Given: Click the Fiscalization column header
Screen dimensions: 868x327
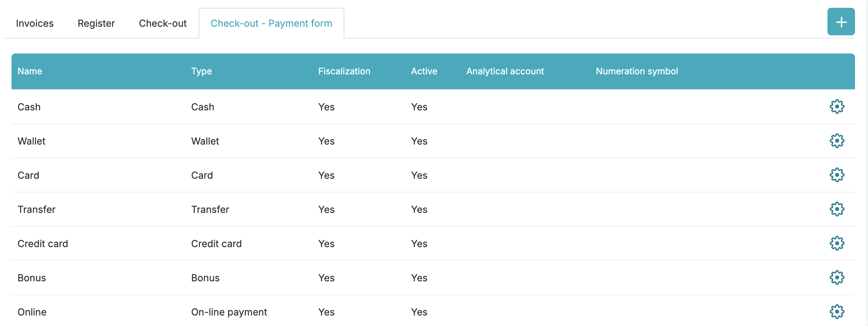Looking at the screenshot, I should coord(344,71).
